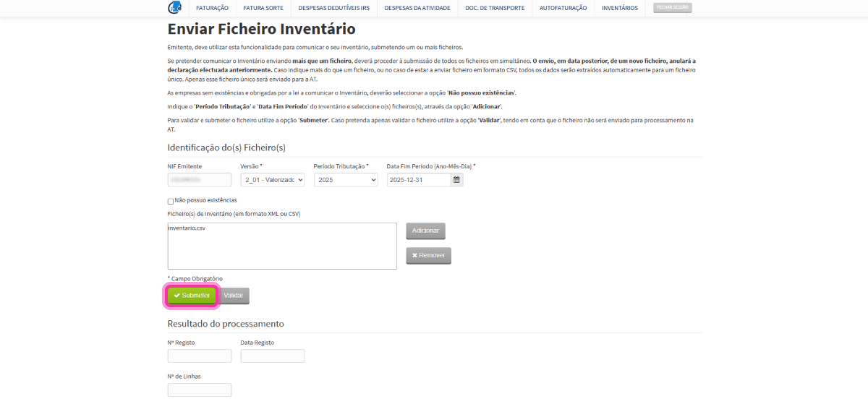Open DOC. DE TRANSPORTE menu
The width and height of the screenshot is (868, 404).
click(x=495, y=8)
